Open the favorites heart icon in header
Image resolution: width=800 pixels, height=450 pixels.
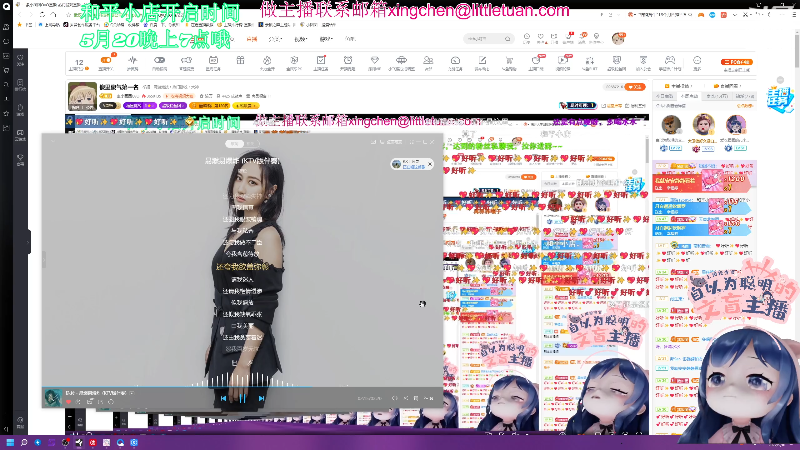coord(540,38)
